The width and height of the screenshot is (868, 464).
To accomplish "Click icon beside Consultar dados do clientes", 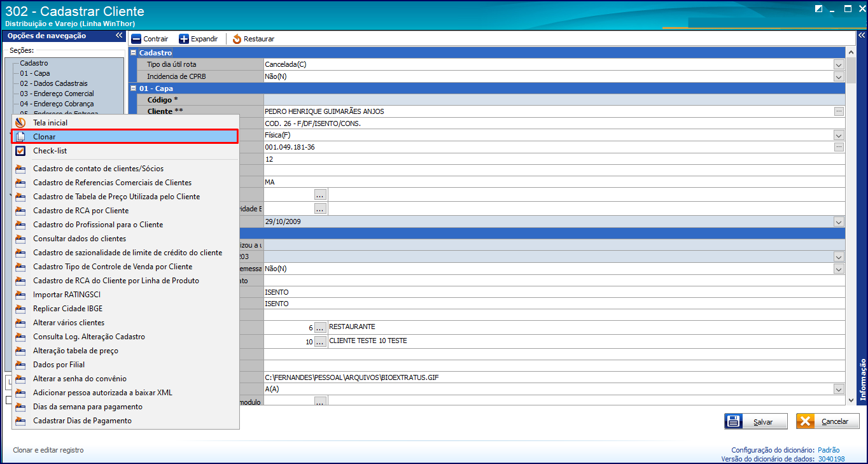I will click(x=20, y=239).
